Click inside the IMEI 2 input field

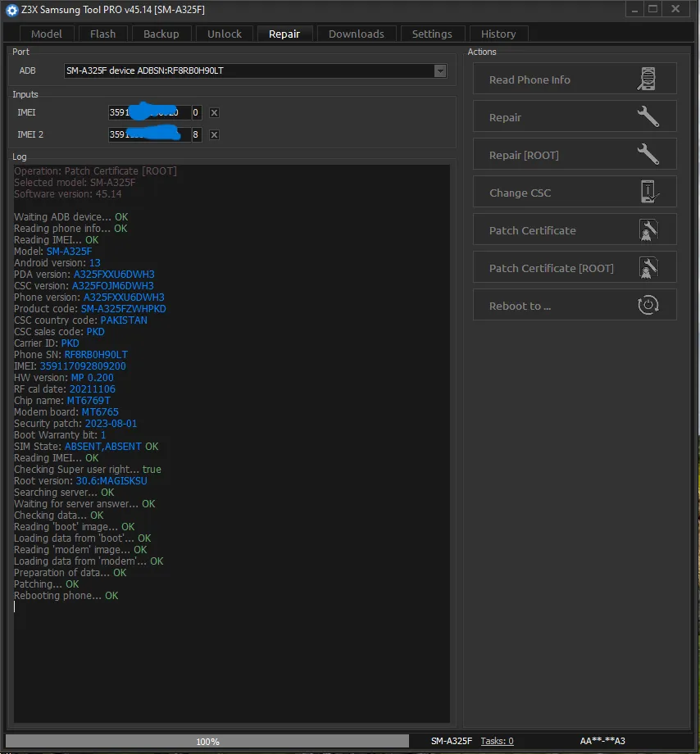[149, 135]
